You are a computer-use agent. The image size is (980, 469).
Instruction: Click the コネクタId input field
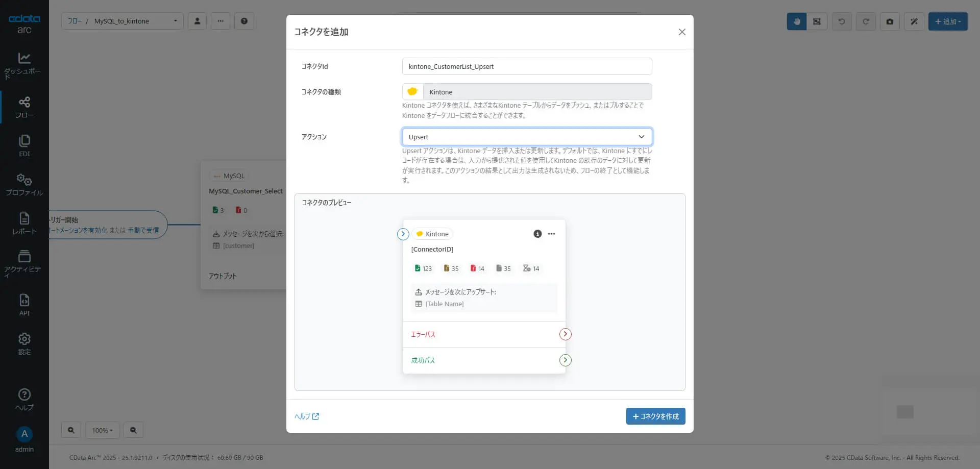click(527, 66)
